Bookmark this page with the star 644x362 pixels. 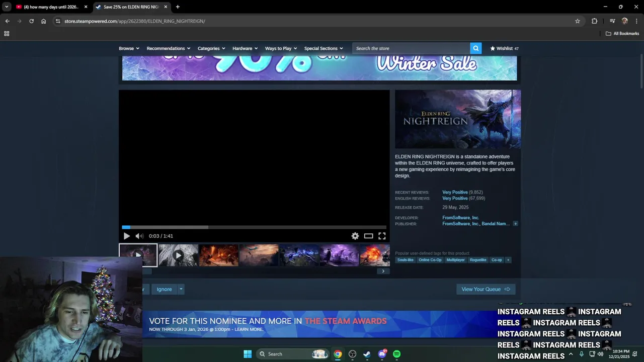pyautogui.click(x=578, y=21)
